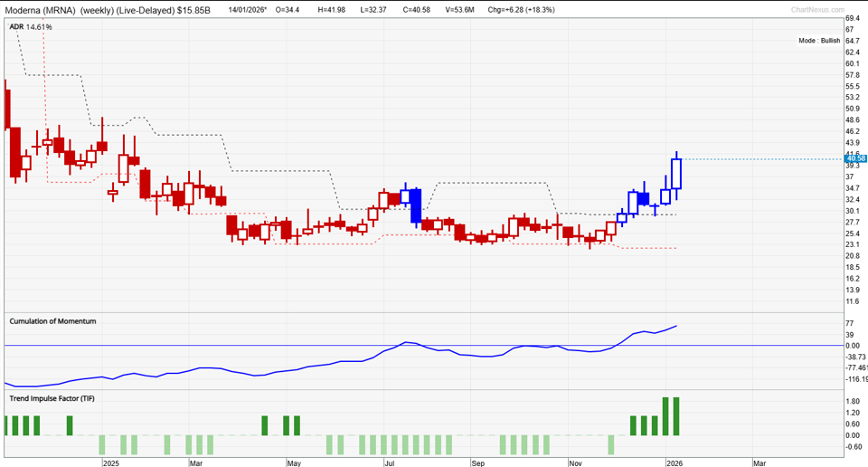This screenshot has height=467, width=868.
Task: Click the Moderna (MRNA) chart title
Action: click(x=41, y=10)
